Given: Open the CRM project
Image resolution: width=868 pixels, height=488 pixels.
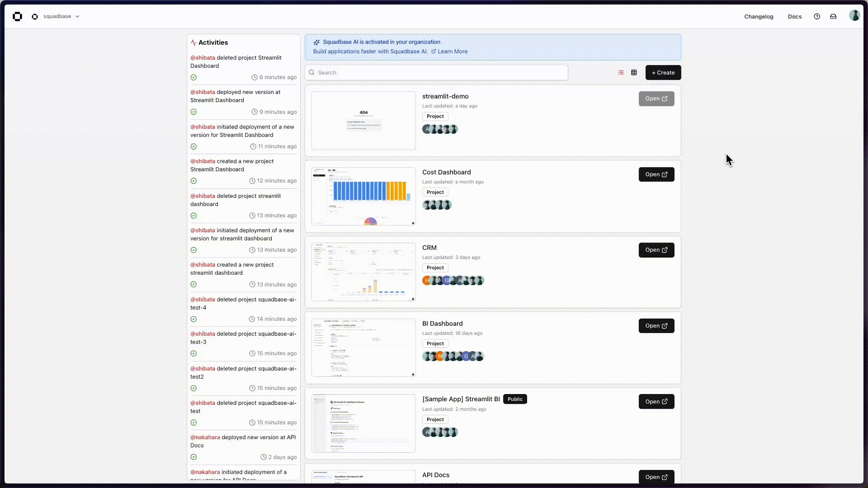Looking at the screenshot, I should pos(656,250).
